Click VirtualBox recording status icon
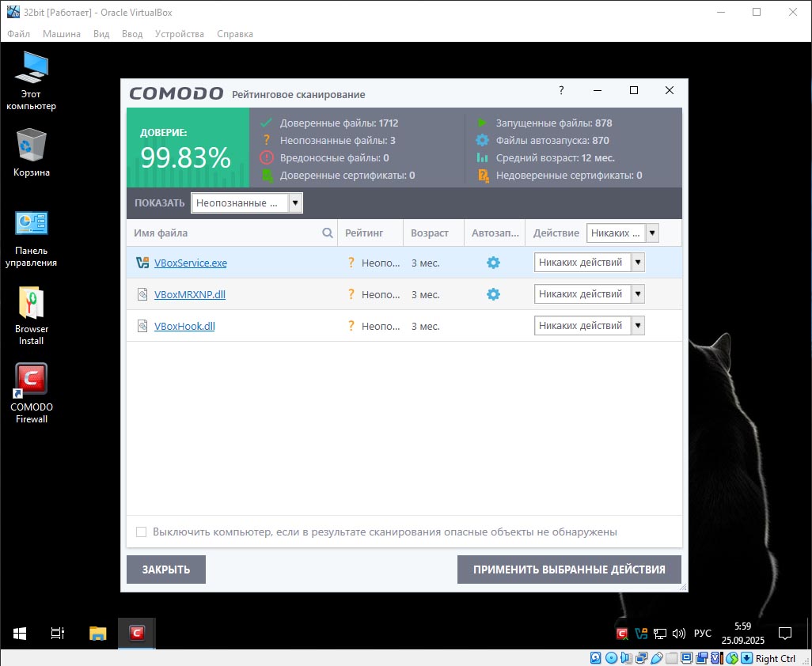The width and height of the screenshot is (812, 666). [x=702, y=658]
